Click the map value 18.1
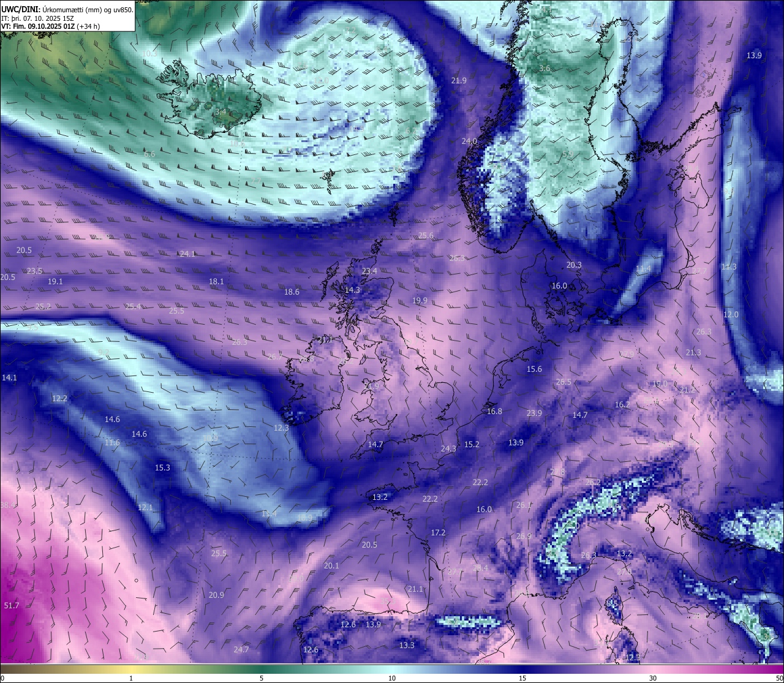This screenshot has width=784, height=683. (216, 281)
